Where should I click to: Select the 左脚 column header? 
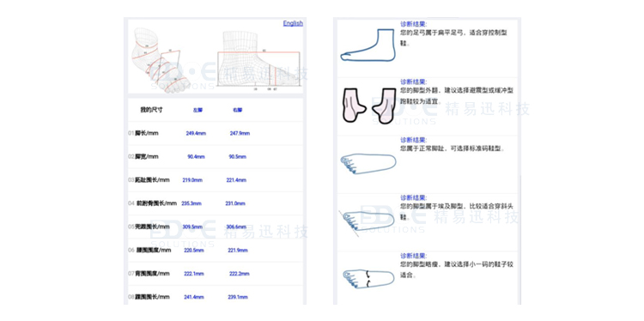pos(197,110)
